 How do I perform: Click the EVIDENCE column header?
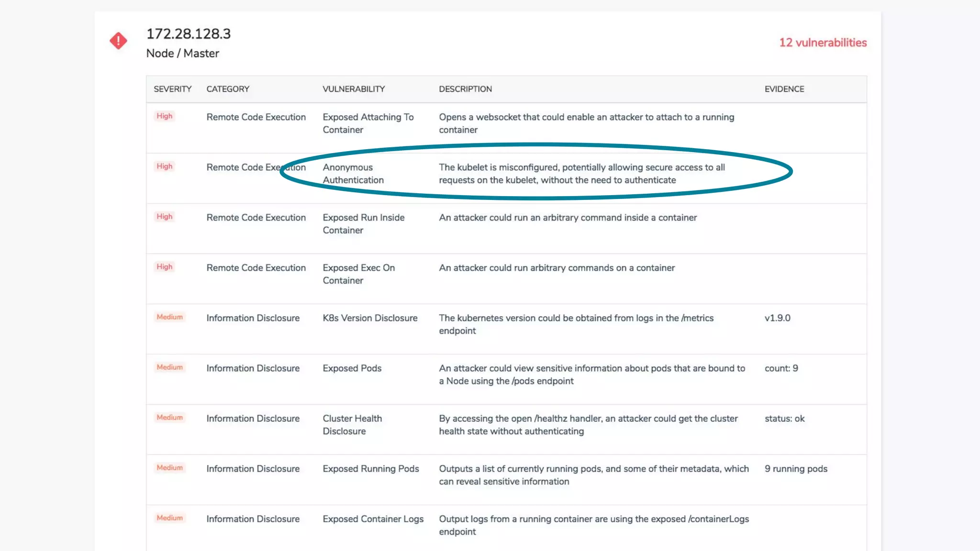click(x=784, y=89)
